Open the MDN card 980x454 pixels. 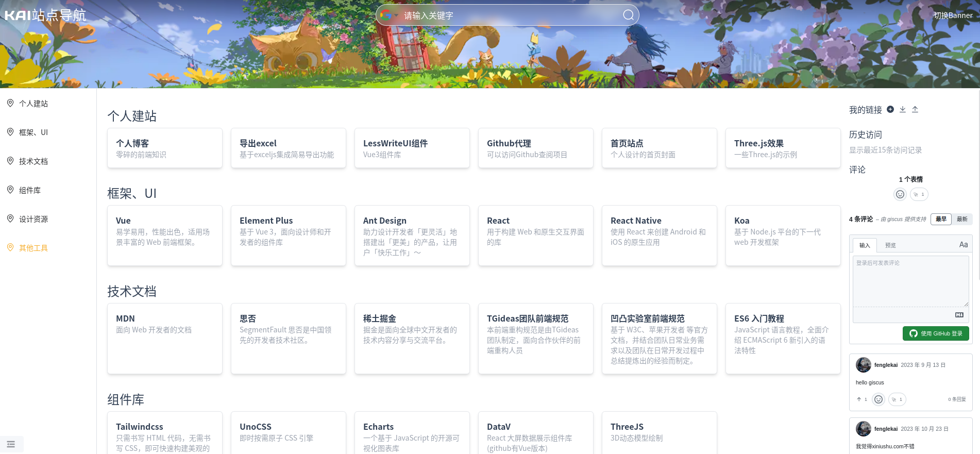[165, 339]
